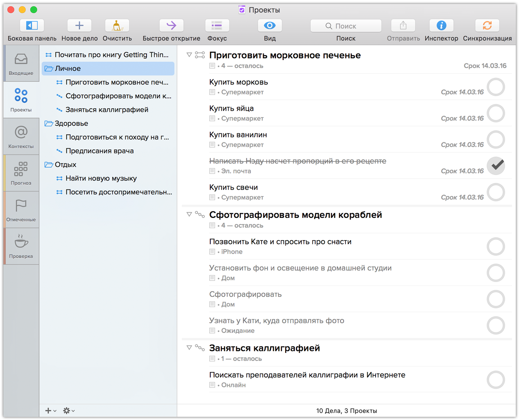Activate the Фокус toolbar button
The width and height of the screenshot is (519, 420).
217,26
